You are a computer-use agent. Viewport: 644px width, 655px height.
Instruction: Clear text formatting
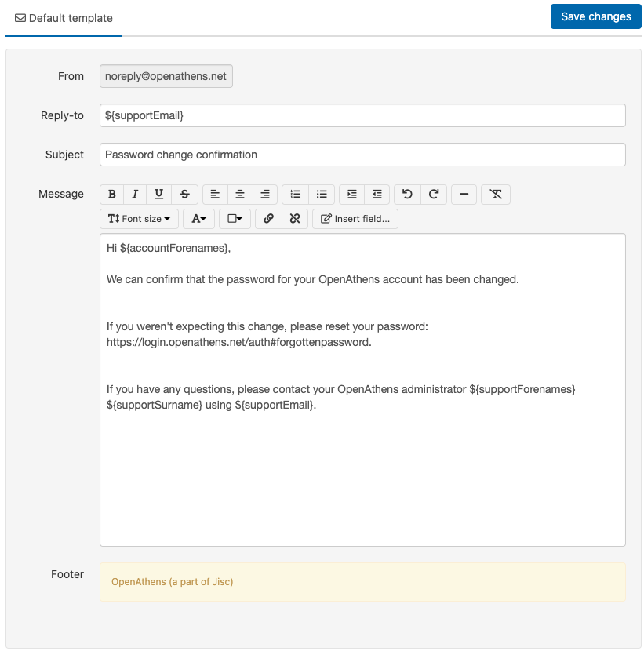pyautogui.click(x=496, y=195)
